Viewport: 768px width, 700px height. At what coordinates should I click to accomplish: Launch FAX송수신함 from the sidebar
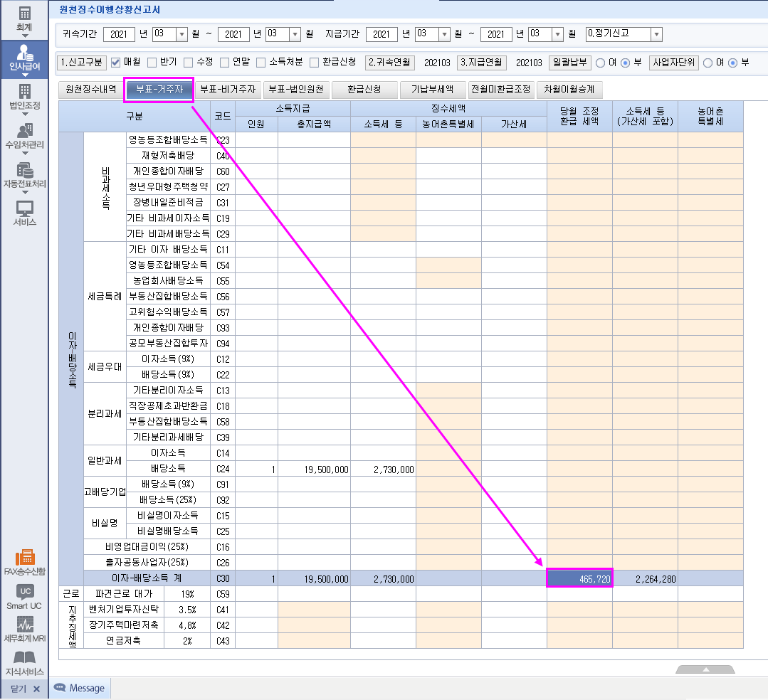pyautogui.click(x=24, y=562)
